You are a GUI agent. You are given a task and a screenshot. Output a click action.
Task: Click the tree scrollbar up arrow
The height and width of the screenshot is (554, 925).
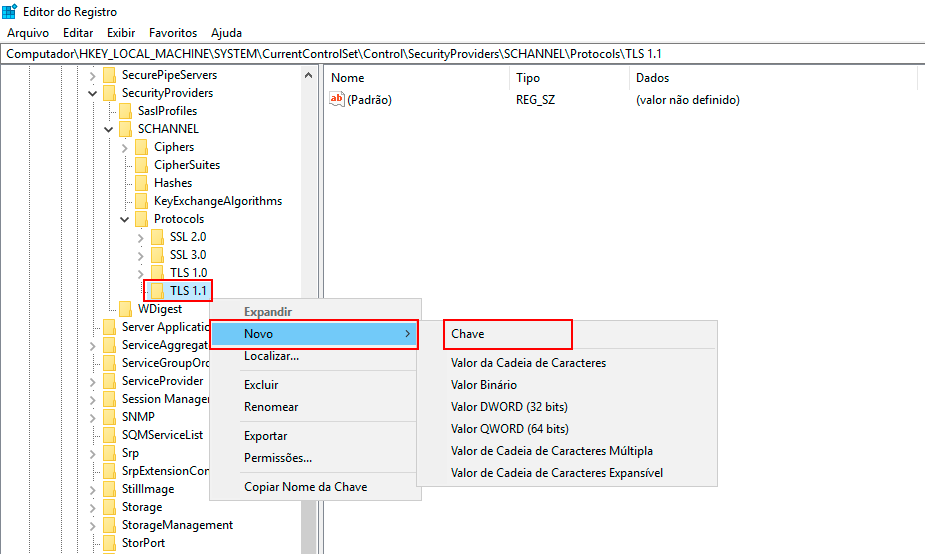309,76
